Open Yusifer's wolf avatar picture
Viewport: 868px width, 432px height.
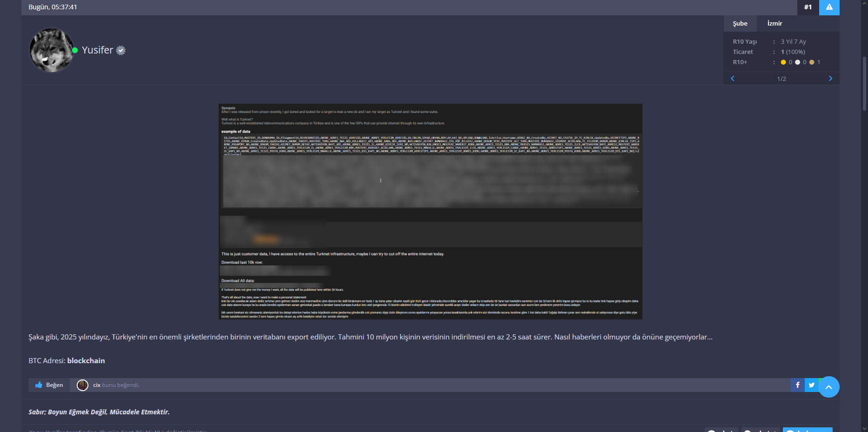pyautogui.click(x=51, y=50)
